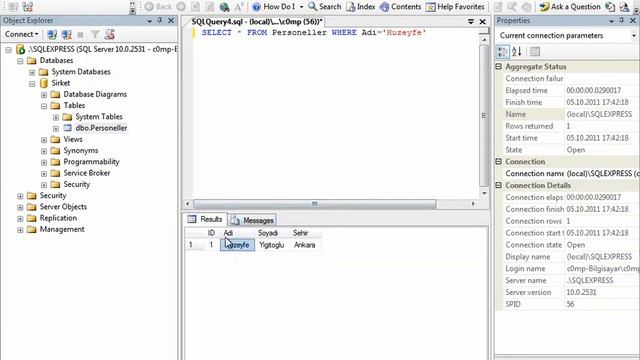Expand the System Tables folder
This screenshot has height=360, width=640.
coord(56,118)
